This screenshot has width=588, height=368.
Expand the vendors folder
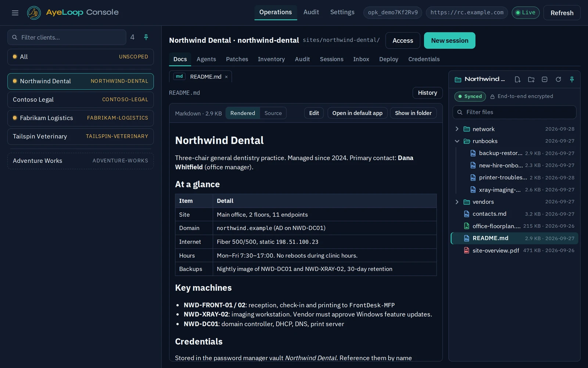[457, 202]
